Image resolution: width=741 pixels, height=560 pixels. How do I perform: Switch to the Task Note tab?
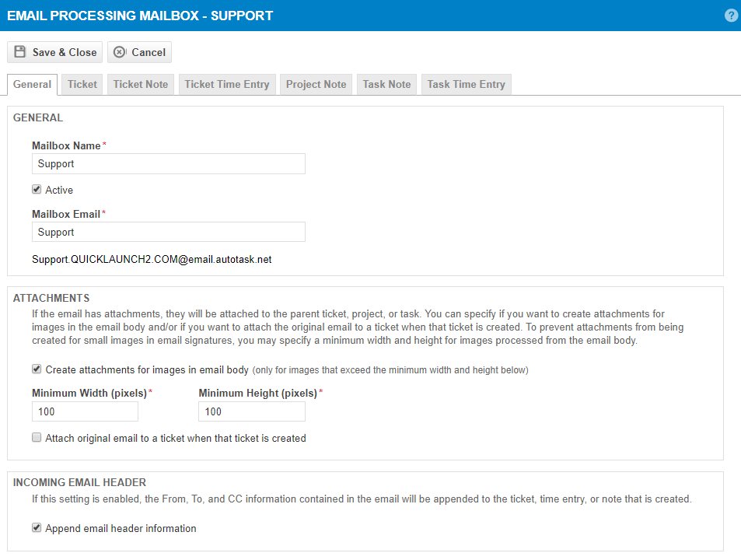click(386, 84)
